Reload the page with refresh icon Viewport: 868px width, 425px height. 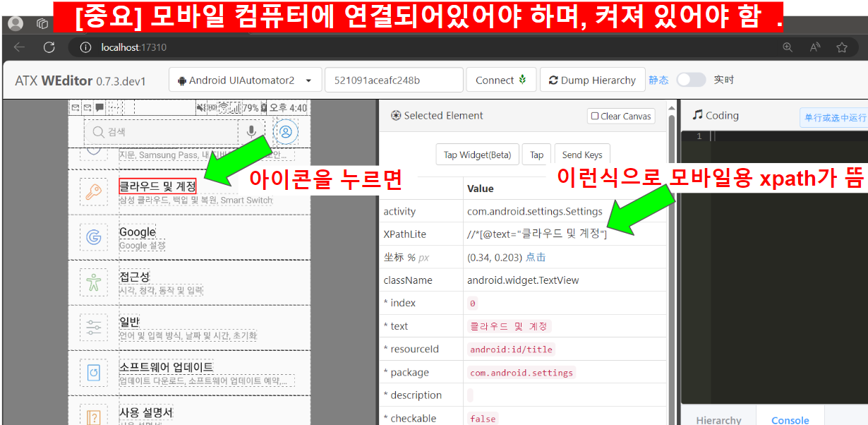coord(49,47)
